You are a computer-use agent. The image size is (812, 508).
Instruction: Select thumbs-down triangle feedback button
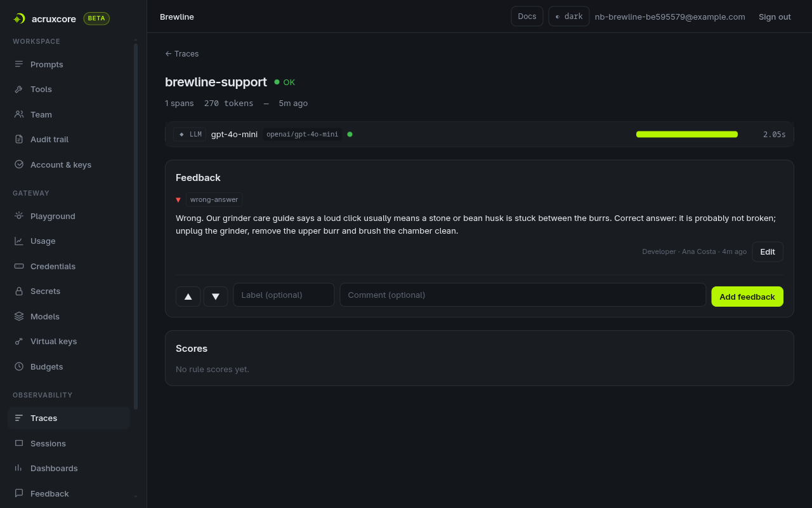(216, 297)
